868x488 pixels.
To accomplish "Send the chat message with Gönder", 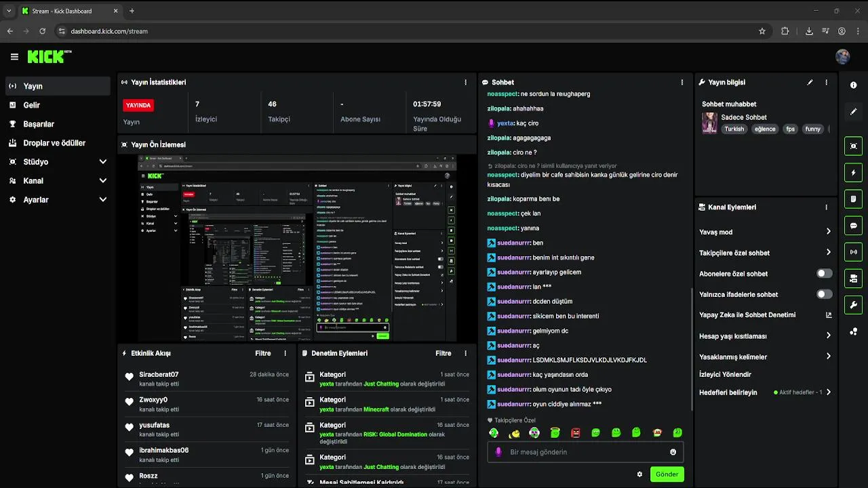I will 667,474.
